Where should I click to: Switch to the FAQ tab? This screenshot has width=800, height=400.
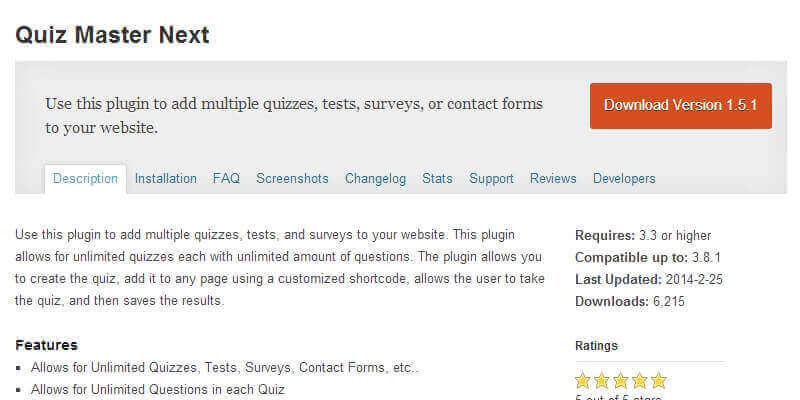point(226,179)
